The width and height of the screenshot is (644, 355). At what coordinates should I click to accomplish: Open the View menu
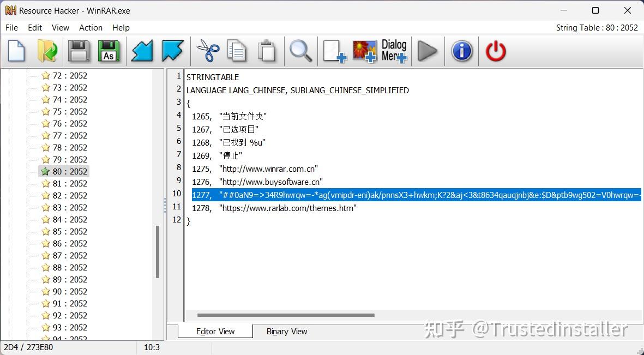pos(61,27)
